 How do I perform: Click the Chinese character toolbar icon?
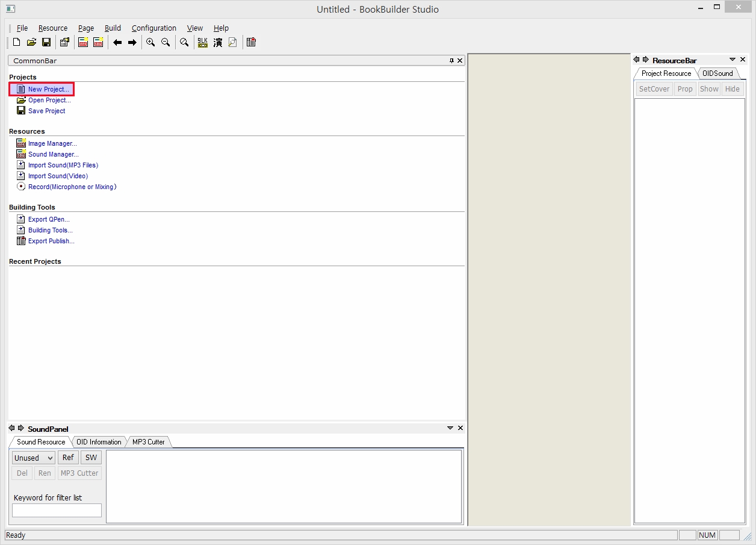pyautogui.click(x=218, y=42)
